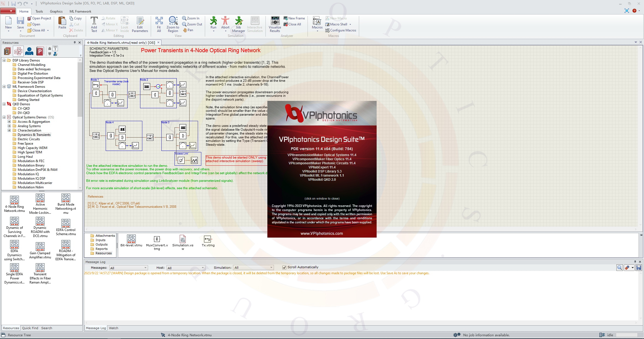
Task: Open Gain Clamped Amplifier.vtmu demo
Action: pyautogui.click(x=40, y=251)
